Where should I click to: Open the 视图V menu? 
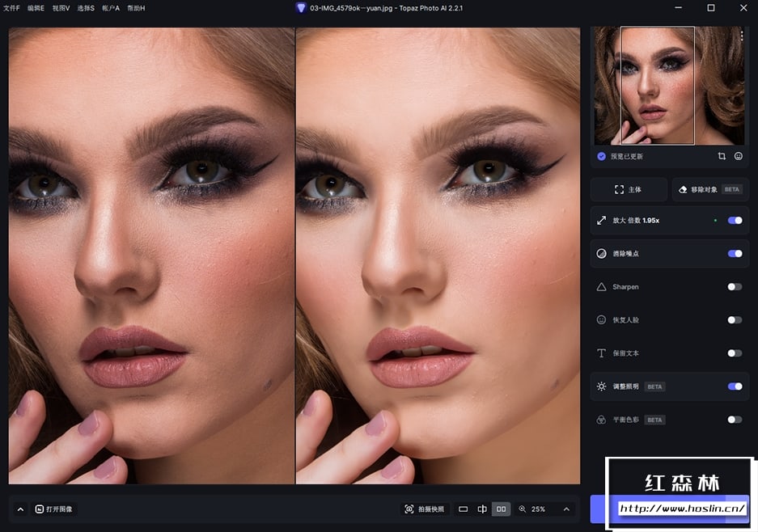pos(61,8)
